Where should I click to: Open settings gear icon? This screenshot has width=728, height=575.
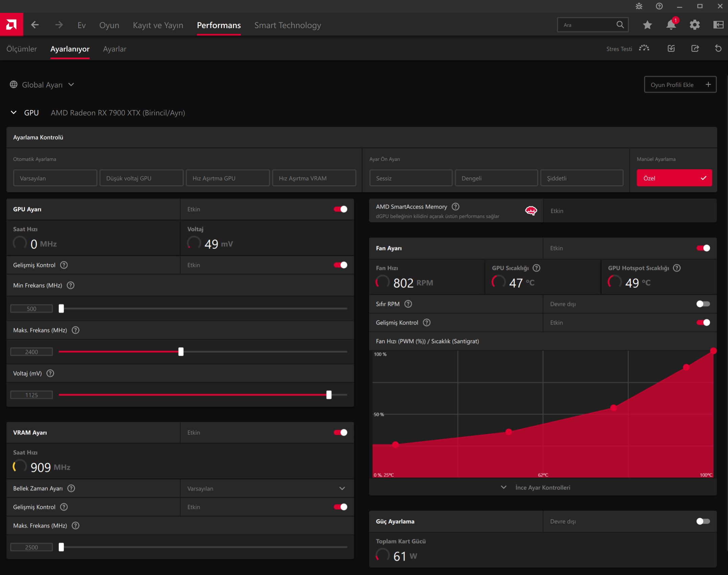tap(695, 25)
